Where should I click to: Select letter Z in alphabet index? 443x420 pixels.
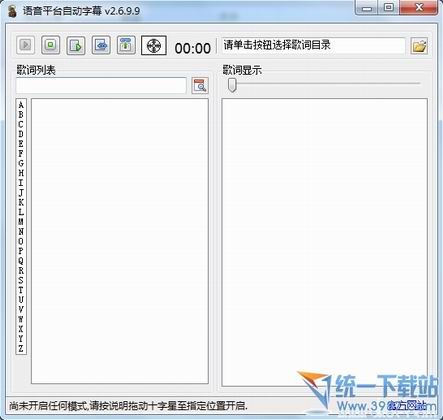[21, 348]
